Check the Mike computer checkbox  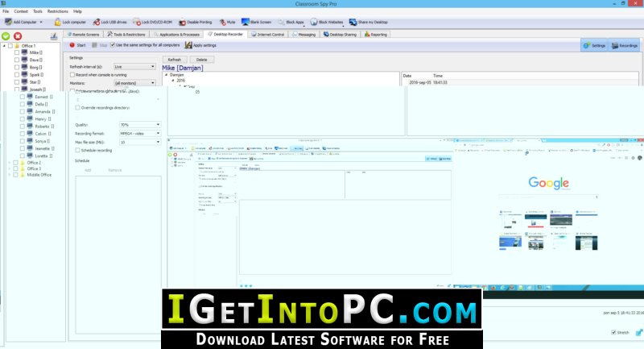(17, 52)
